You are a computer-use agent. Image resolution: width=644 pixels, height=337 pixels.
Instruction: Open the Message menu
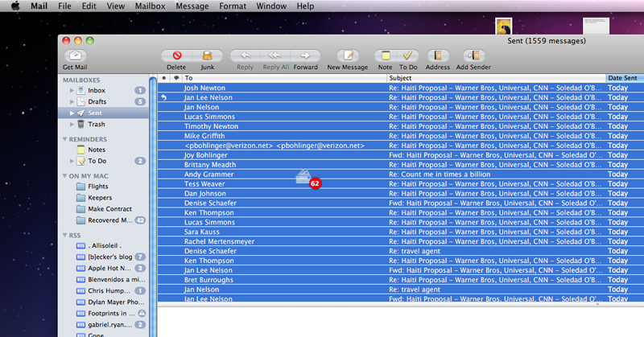[192, 6]
